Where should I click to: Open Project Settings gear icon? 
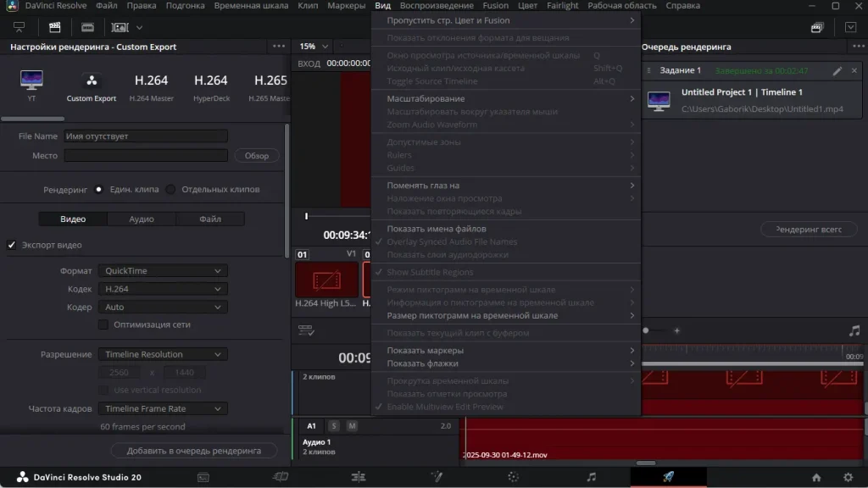pyautogui.click(x=848, y=477)
